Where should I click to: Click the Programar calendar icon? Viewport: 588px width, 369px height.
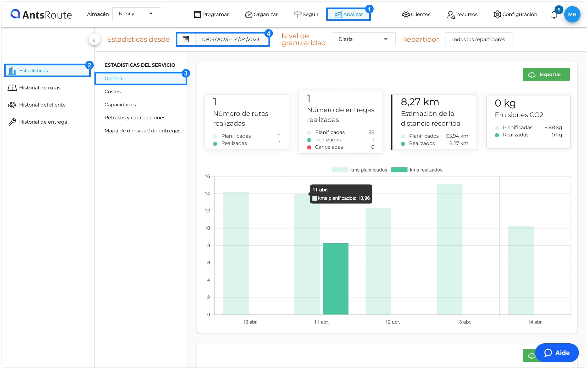point(197,14)
